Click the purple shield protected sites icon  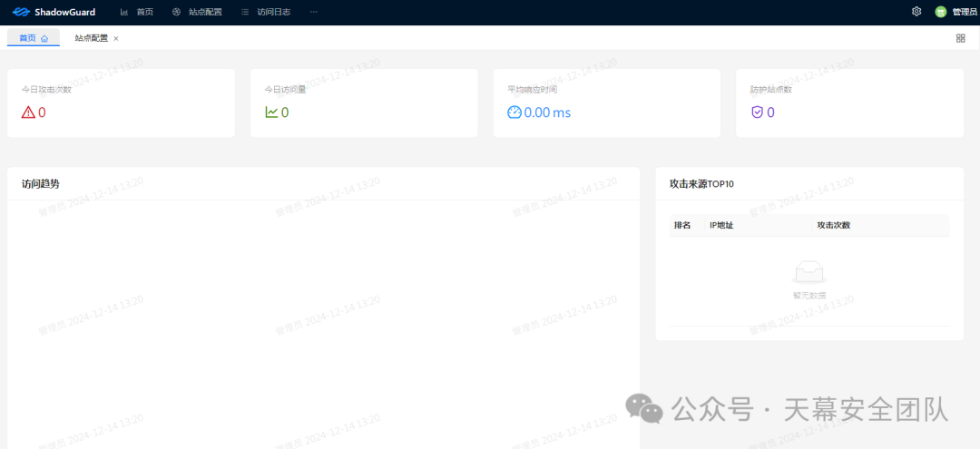click(757, 112)
